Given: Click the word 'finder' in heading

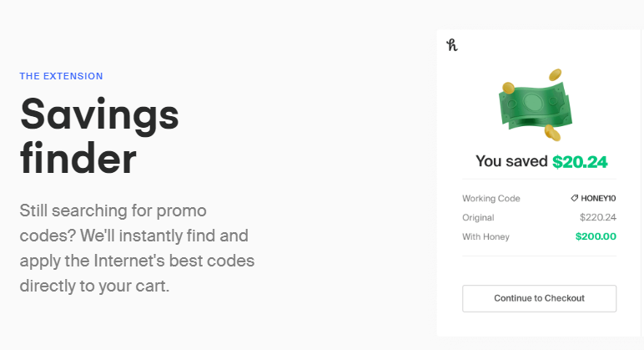Looking at the screenshot, I should (x=78, y=159).
